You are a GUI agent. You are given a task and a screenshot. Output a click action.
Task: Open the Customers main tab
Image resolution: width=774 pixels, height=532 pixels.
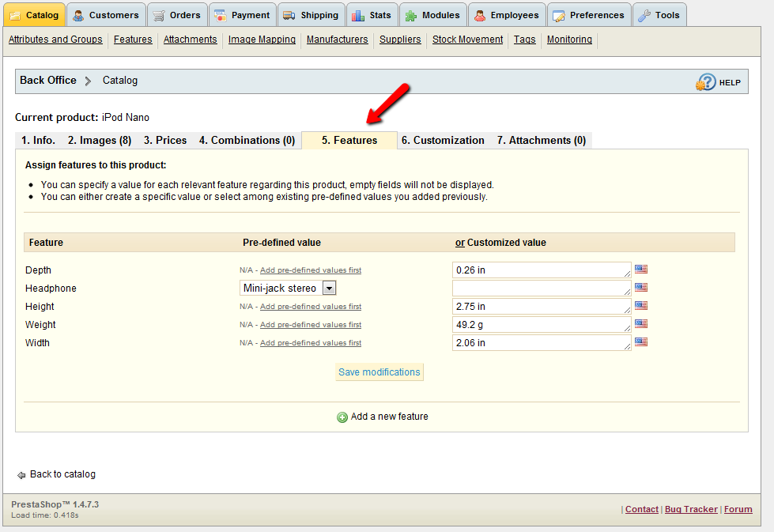point(106,15)
